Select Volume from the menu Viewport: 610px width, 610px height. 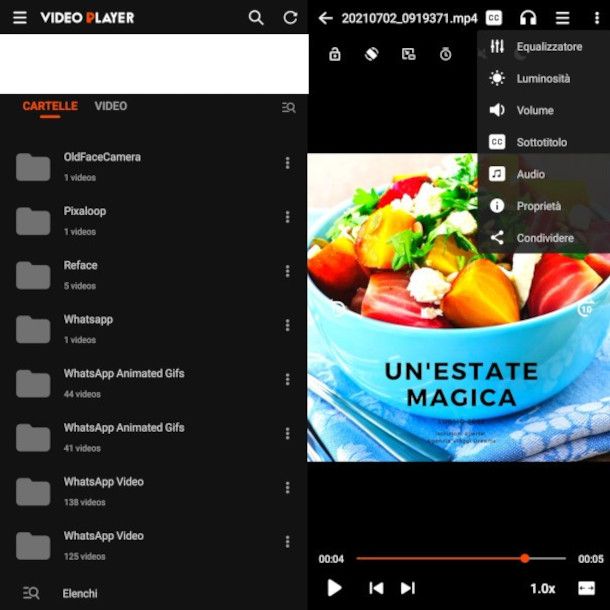543,110
